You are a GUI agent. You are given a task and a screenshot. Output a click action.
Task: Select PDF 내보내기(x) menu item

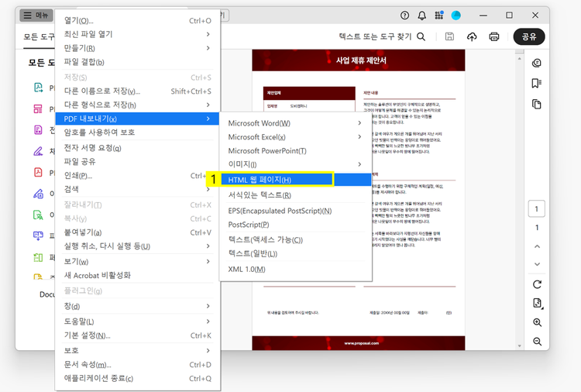pos(137,119)
